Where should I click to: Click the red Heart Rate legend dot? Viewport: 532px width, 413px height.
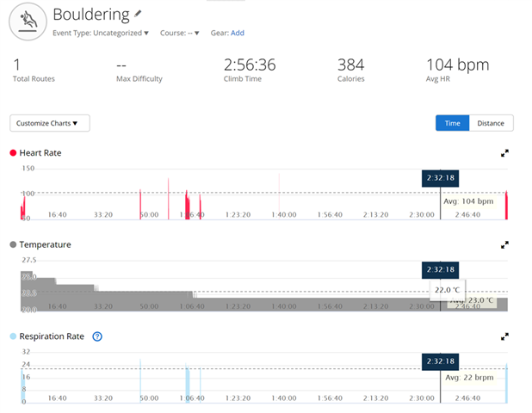[13, 153]
